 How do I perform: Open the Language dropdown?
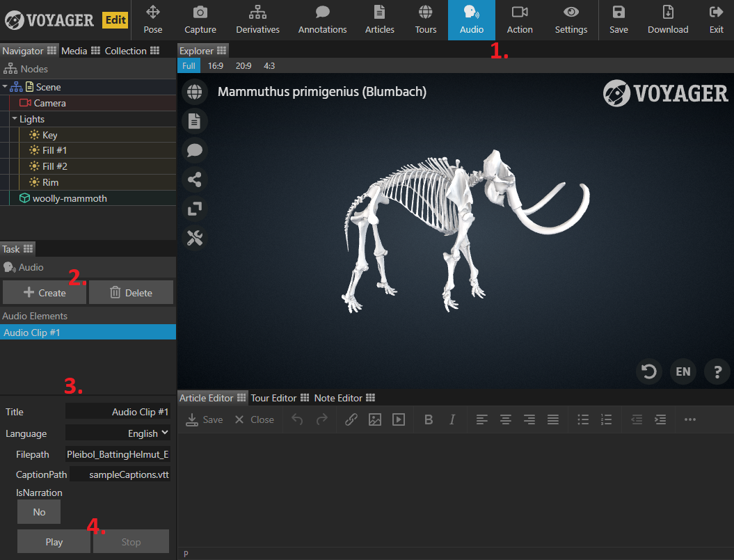pos(118,433)
